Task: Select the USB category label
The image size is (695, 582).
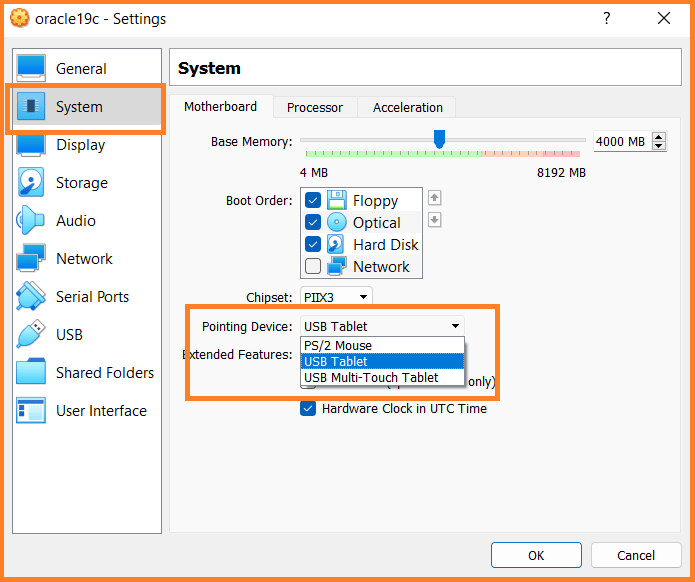Action: [x=69, y=335]
